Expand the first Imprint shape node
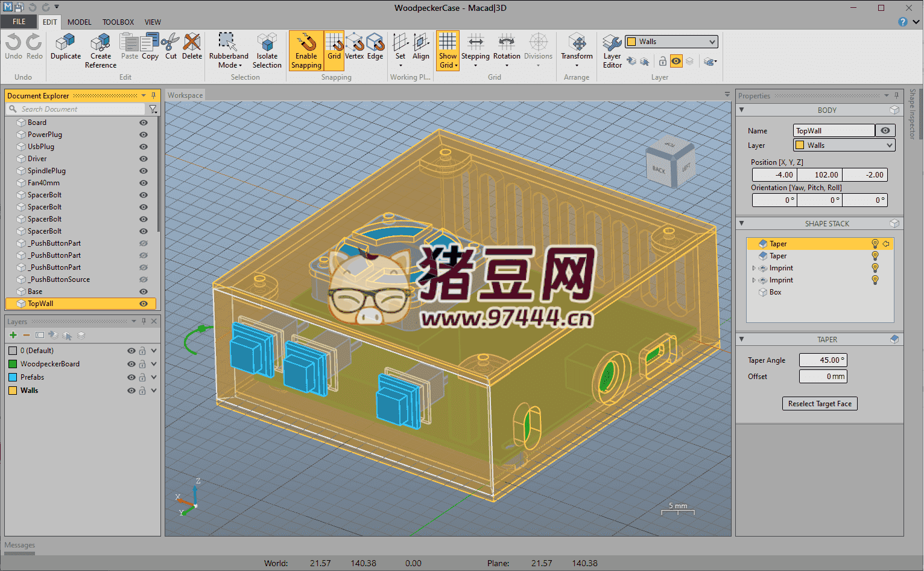 point(754,268)
